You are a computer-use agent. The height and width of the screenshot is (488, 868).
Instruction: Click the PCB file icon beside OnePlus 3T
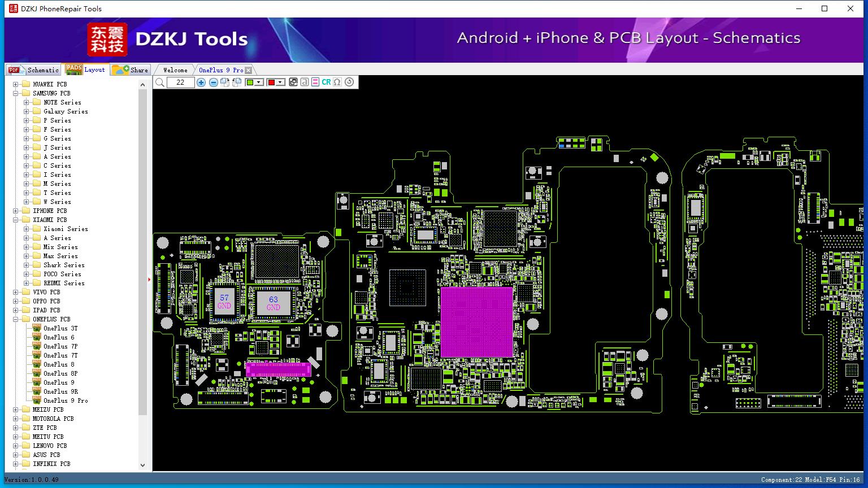click(x=37, y=328)
